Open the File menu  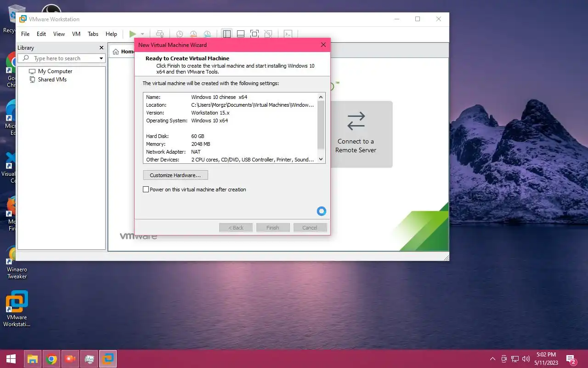click(25, 34)
